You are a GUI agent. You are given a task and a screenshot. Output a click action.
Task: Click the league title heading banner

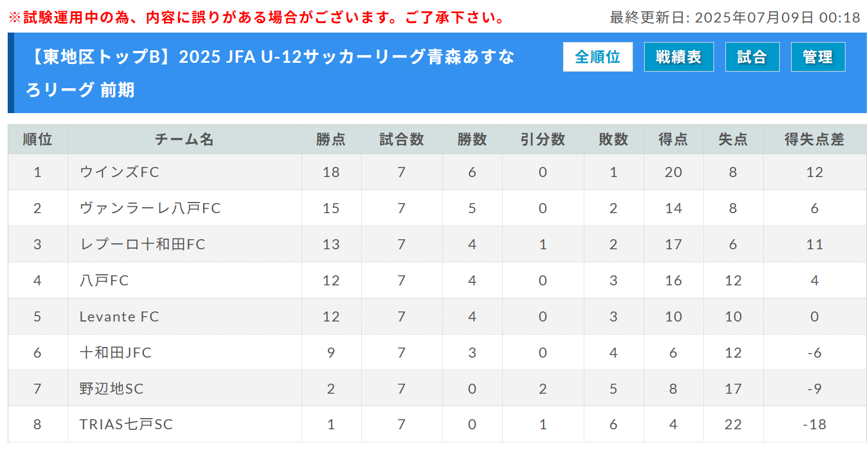click(x=270, y=73)
